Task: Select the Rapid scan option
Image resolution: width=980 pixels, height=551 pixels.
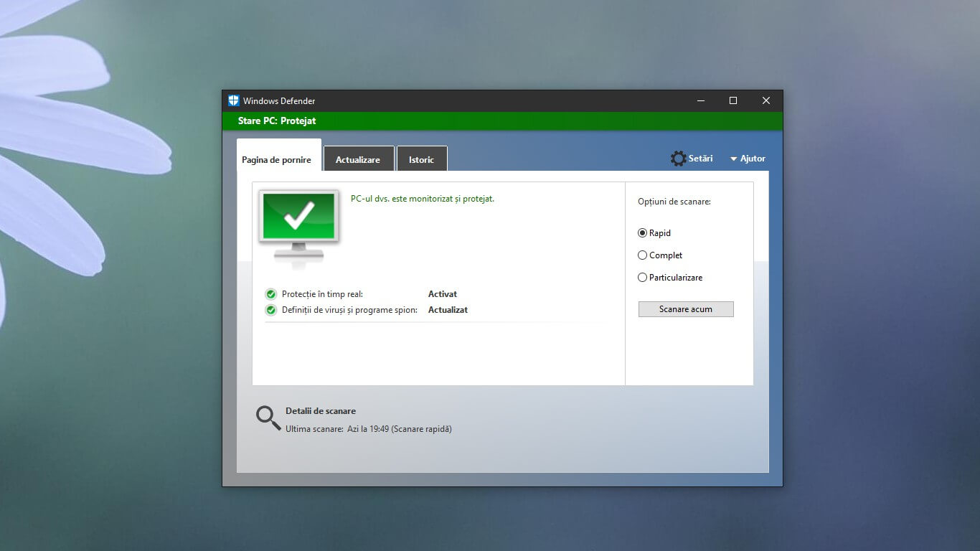Action: click(x=654, y=233)
